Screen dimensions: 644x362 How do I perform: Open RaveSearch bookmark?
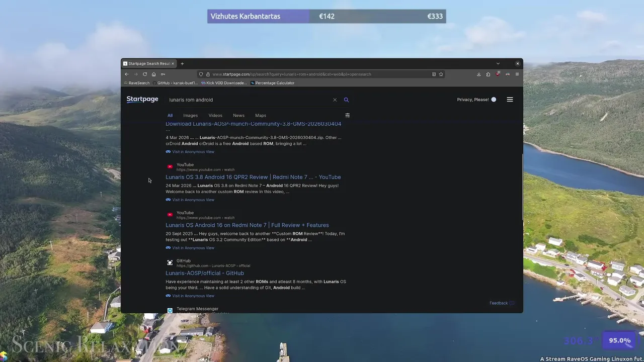click(x=136, y=83)
